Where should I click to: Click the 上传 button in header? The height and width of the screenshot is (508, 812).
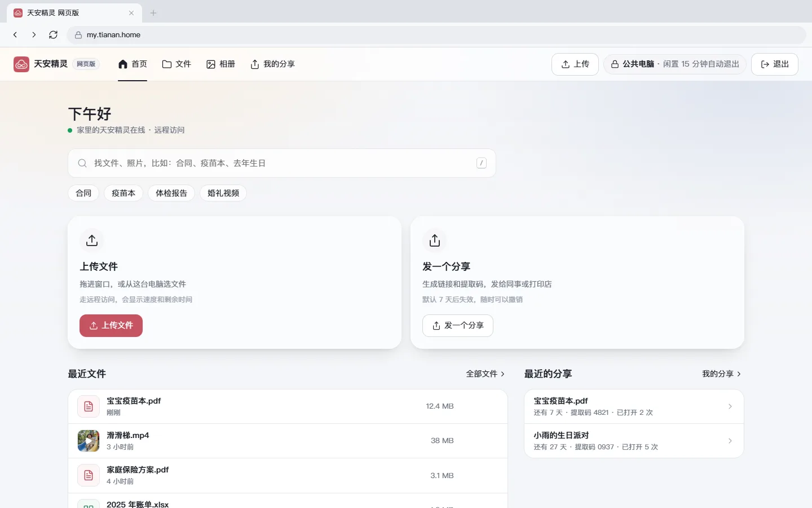pyautogui.click(x=575, y=64)
